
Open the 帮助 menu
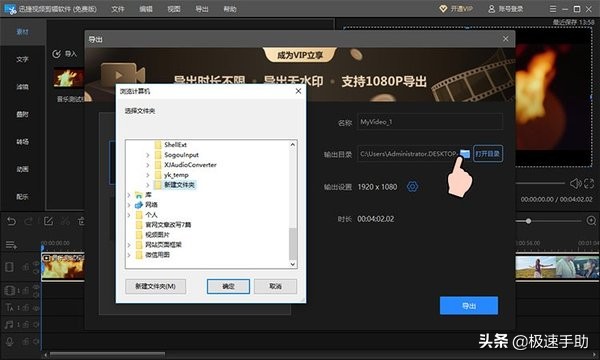(x=230, y=9)
